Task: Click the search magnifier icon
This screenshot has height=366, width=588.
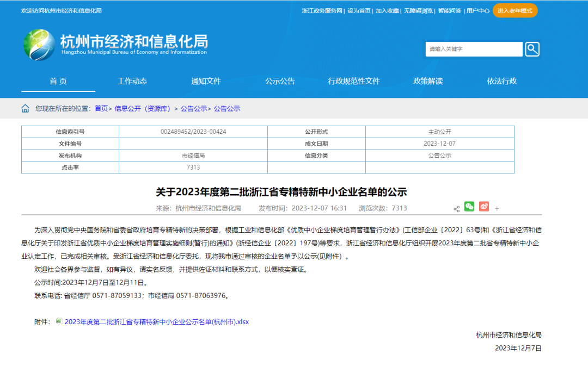Action: point(531,49)
